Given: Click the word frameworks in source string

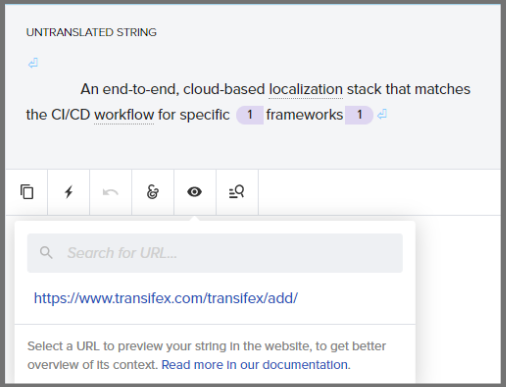Looking at the screenshot, I should point(304,115).
